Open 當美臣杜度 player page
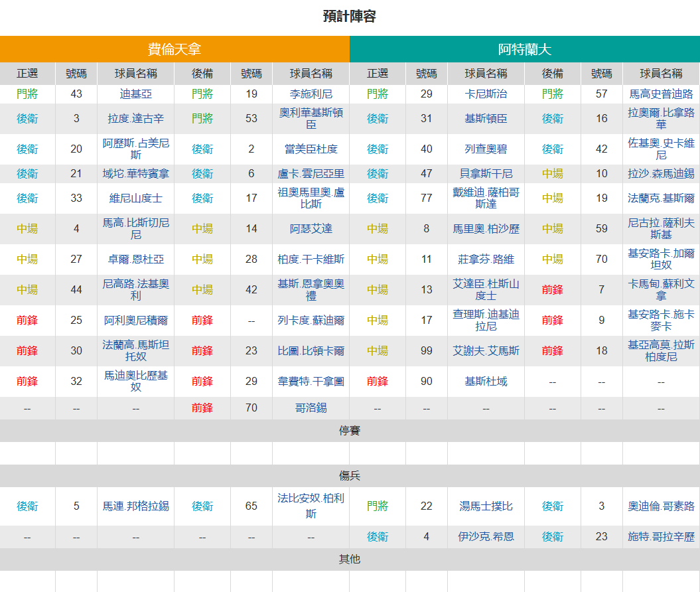This screenshot has width=700, height=592. tap(311, 149)
